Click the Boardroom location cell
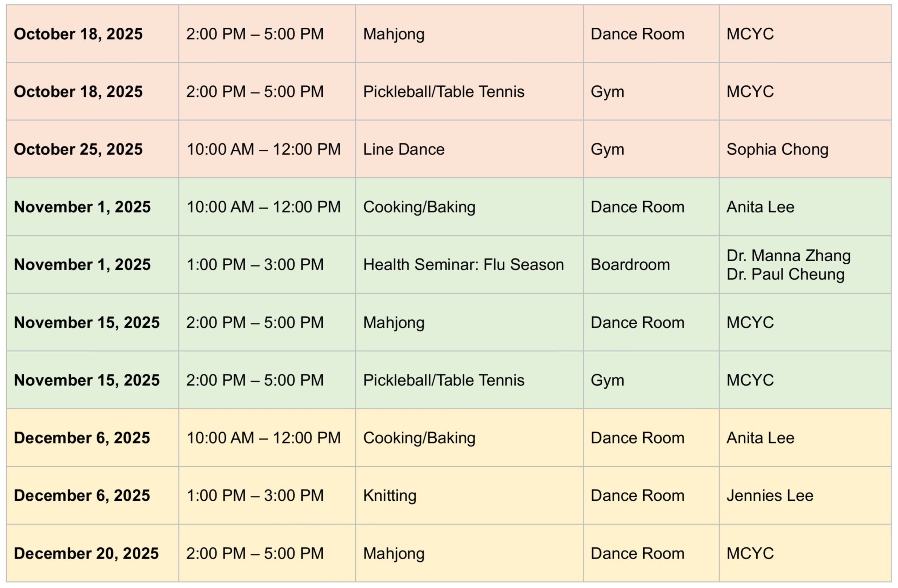Image resolution: width=898 pixels, height=588 pixels. point(630,265)
